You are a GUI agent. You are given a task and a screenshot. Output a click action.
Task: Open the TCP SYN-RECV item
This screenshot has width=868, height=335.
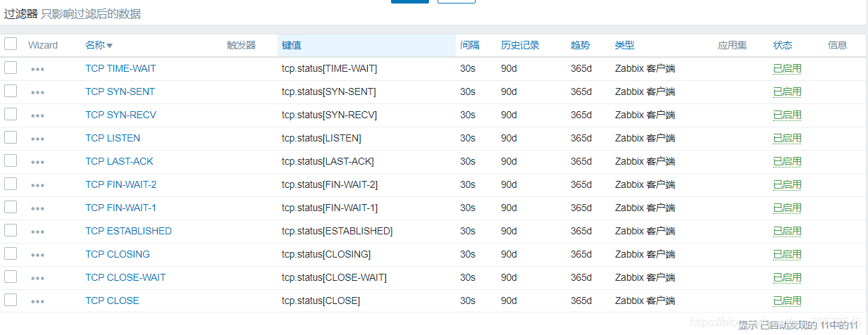pos(120,115)
